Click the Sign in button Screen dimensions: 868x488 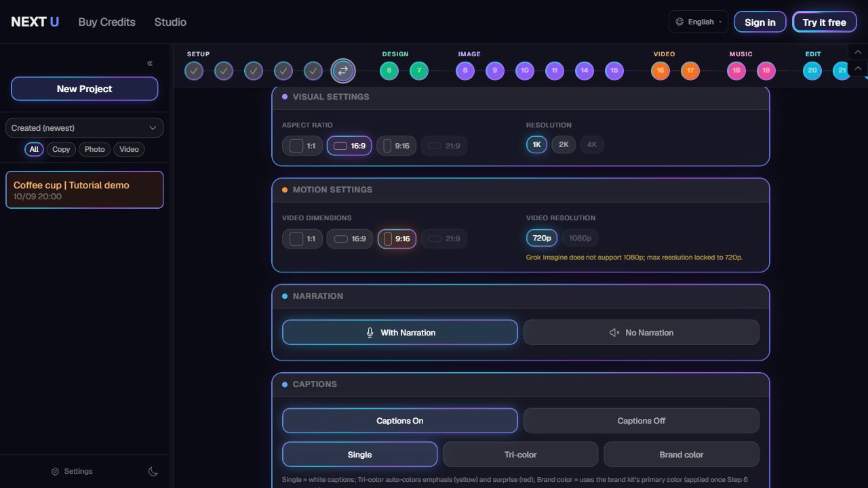click(x=760, y=22)
